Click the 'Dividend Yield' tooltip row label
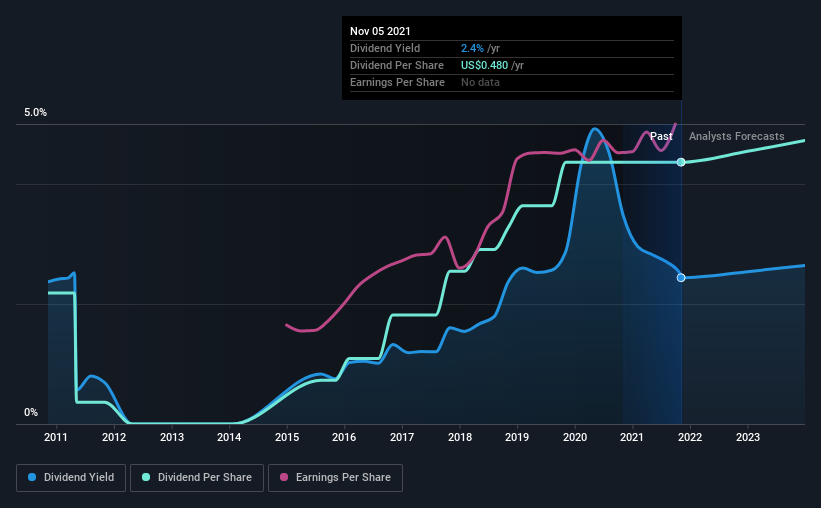This screenshot has width=821, height=508. pyautogui.click(x=385, y=48)
